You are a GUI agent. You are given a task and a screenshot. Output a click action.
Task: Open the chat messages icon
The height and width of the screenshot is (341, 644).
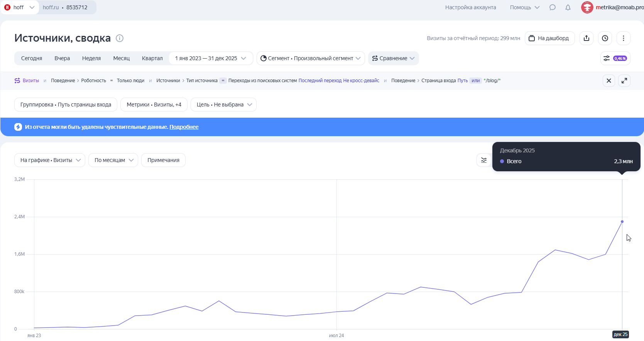click(553, 7)
